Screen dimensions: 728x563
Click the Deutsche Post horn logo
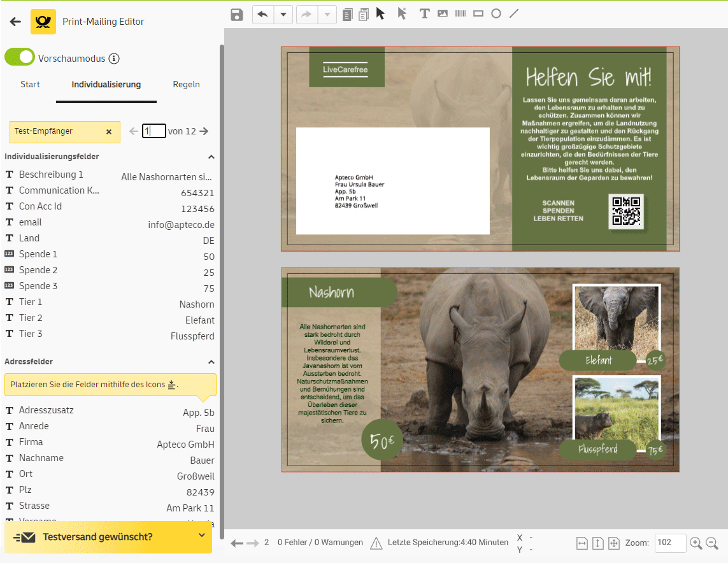point(43,22)
